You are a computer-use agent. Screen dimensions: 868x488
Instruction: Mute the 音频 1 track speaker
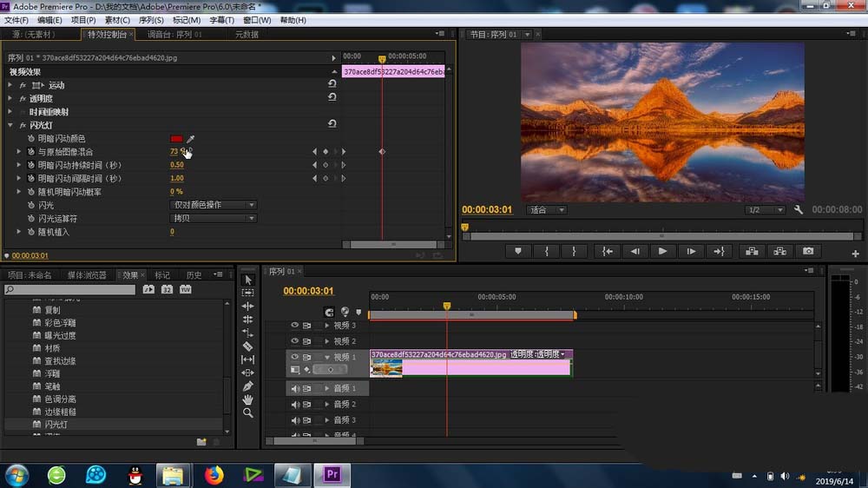295,389
